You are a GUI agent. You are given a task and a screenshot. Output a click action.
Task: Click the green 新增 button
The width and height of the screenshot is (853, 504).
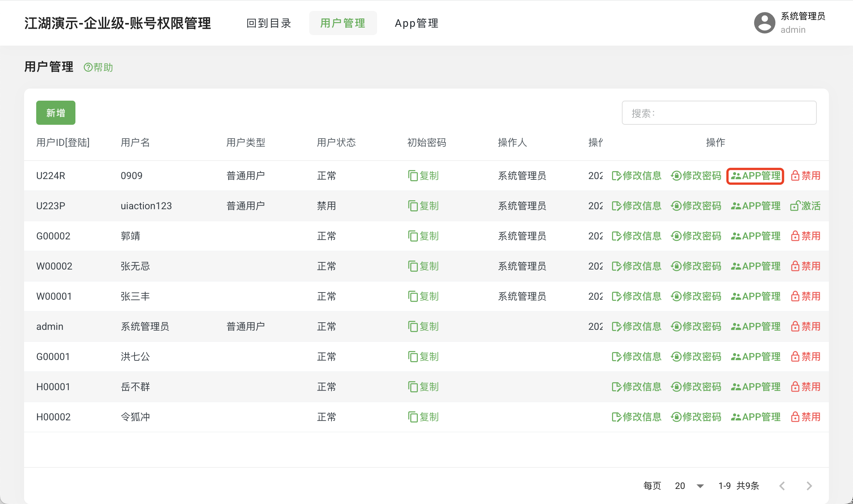point(56,113)
